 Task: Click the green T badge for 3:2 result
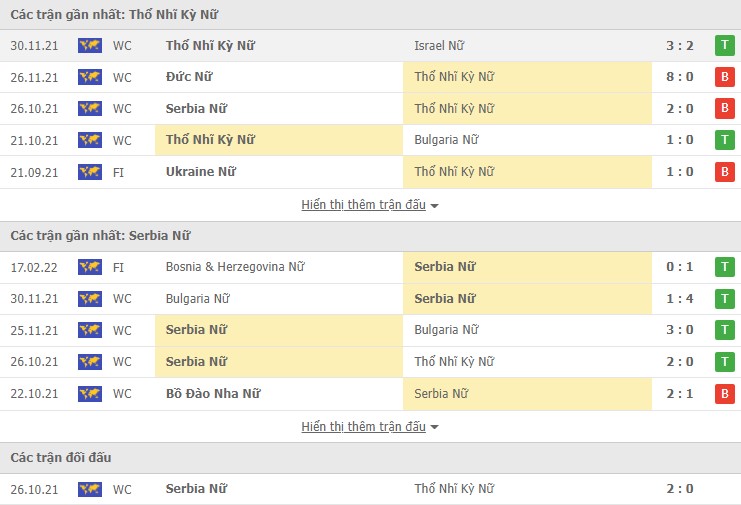[x=723, y=45]
